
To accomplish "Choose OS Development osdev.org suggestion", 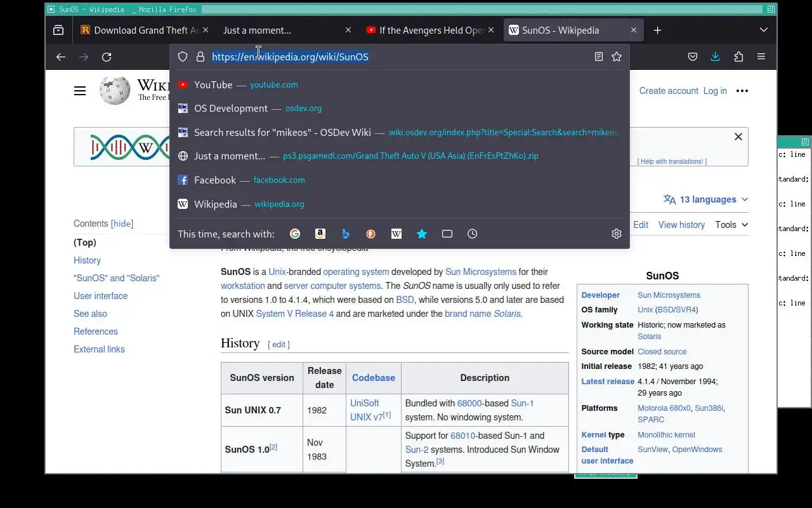I will (x=400, y=109).
